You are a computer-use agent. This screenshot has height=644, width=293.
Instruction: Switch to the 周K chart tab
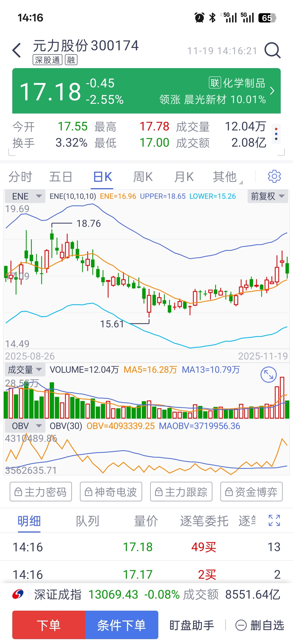tap(143, 177)
